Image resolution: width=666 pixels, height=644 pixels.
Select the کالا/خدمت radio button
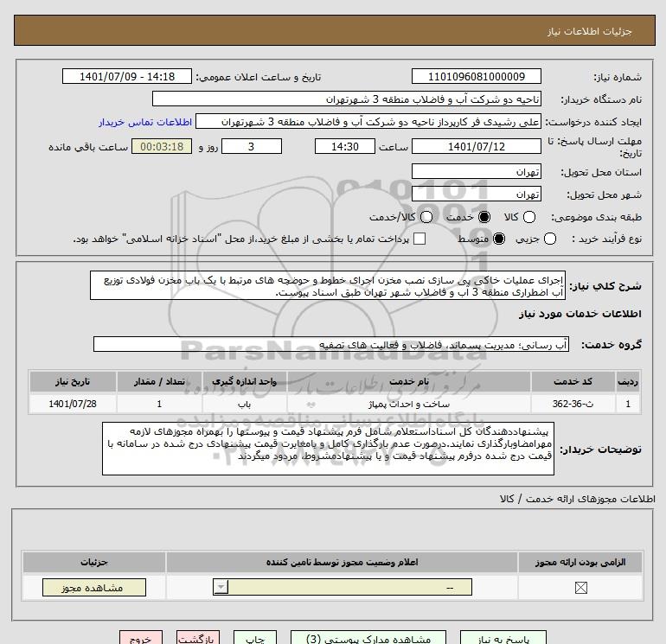click(x=426, y=217)
